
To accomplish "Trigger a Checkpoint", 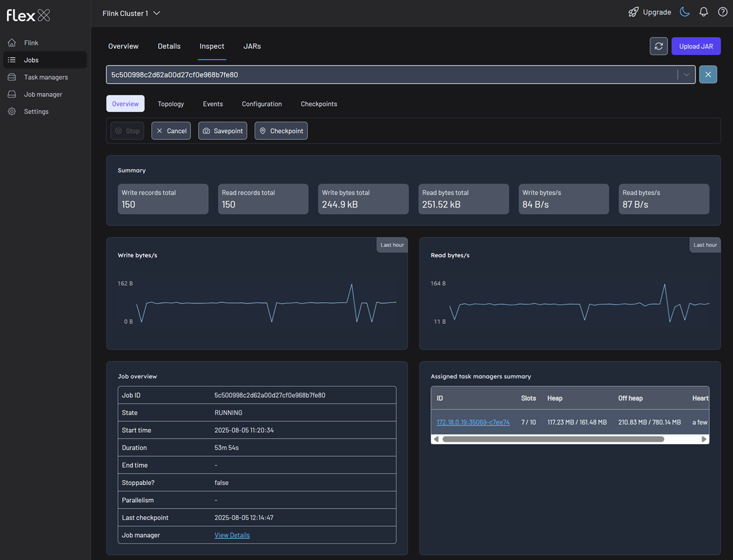I will click(x=281, y=131).
